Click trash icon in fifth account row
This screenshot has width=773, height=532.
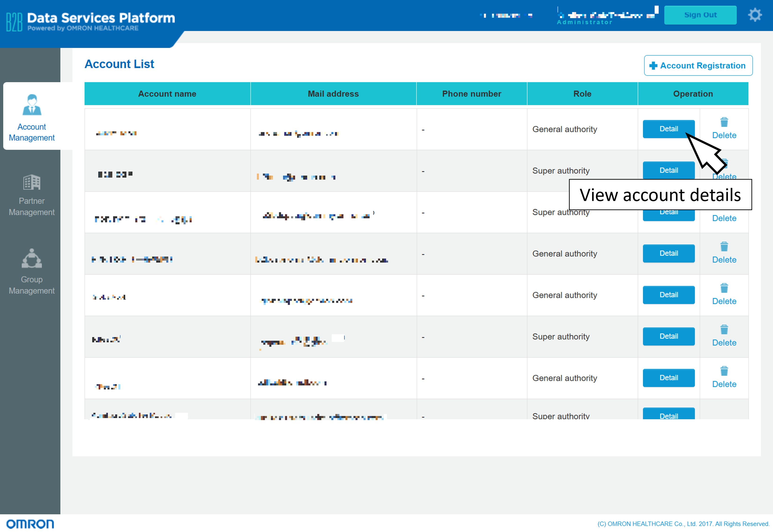(x=724, y=288)
